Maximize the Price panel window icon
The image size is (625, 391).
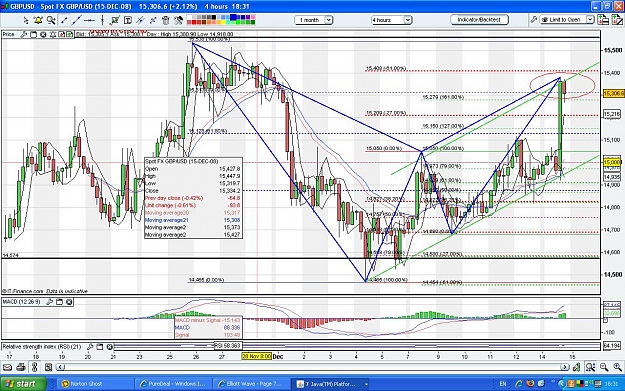[x=33, y=35]
